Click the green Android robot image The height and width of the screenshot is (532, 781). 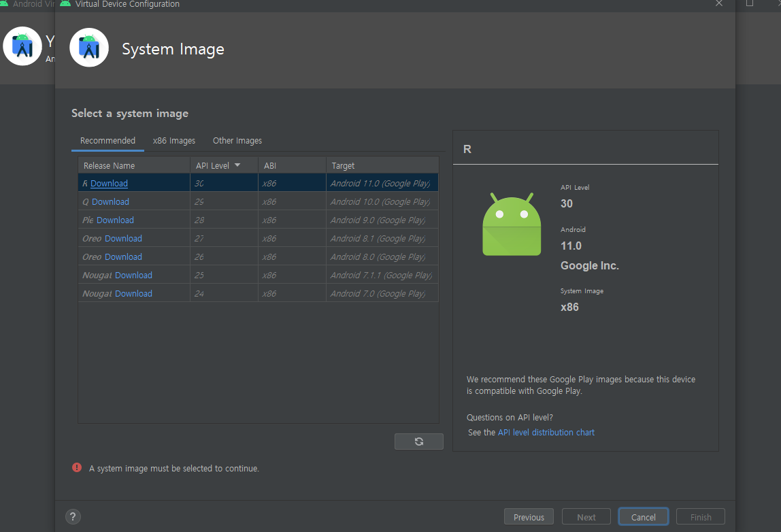point(512,224)
